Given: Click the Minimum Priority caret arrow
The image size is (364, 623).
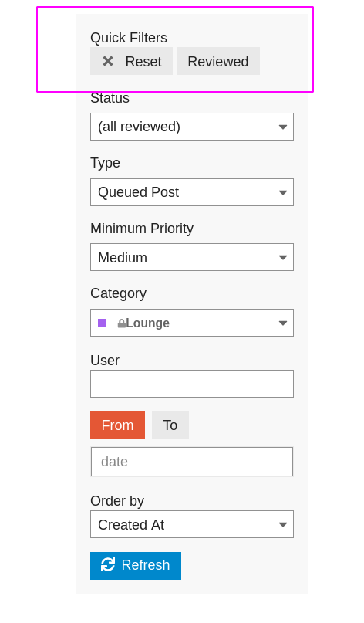Looking at the screenshot, I should [x=282, y=258].
